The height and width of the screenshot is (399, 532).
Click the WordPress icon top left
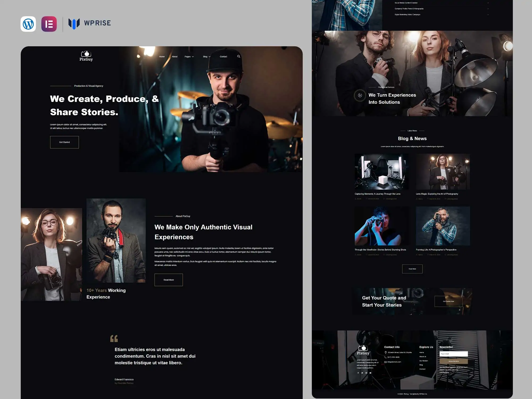point(28,24)
